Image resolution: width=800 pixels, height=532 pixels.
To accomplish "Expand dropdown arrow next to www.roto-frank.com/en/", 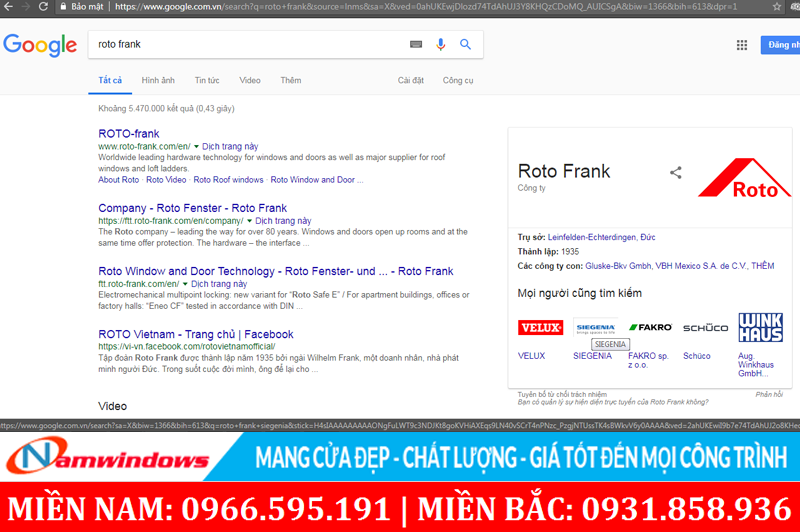I will pos(196,146).
